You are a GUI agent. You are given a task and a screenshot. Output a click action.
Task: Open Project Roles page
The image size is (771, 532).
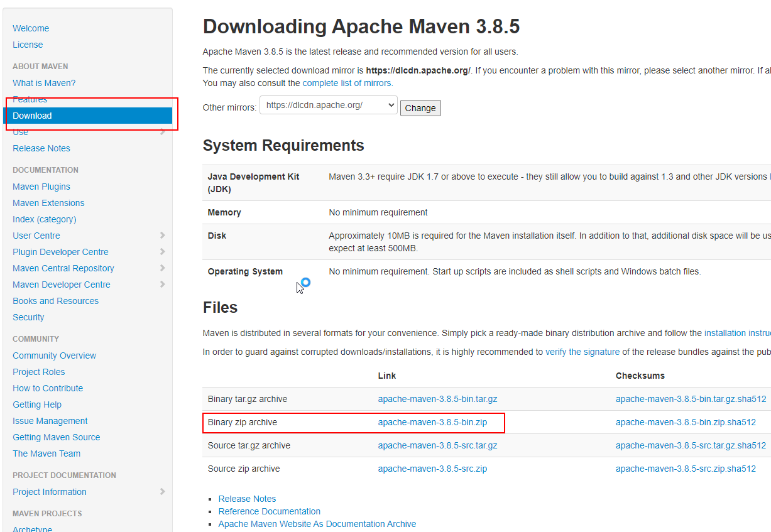point(39,372)
